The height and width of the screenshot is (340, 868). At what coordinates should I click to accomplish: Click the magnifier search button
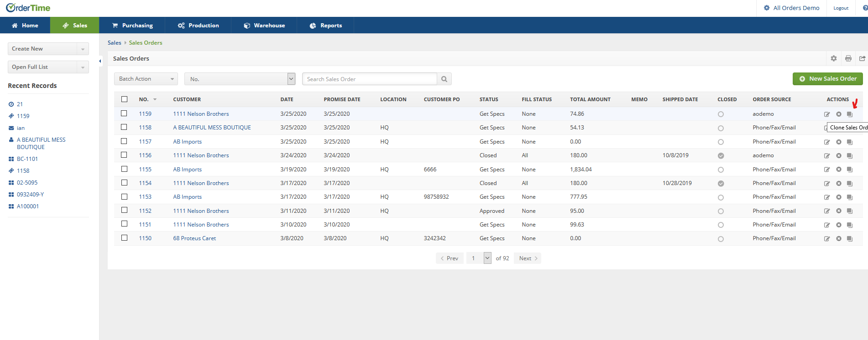444,79
